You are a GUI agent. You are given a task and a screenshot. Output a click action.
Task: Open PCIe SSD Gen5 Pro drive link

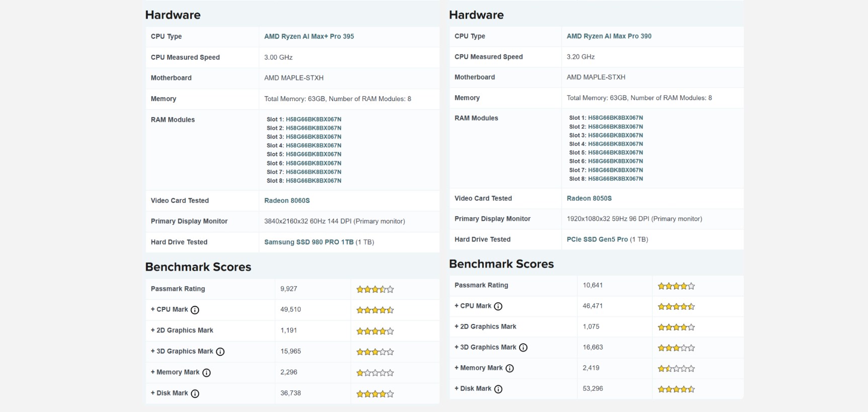coord(597,239)
